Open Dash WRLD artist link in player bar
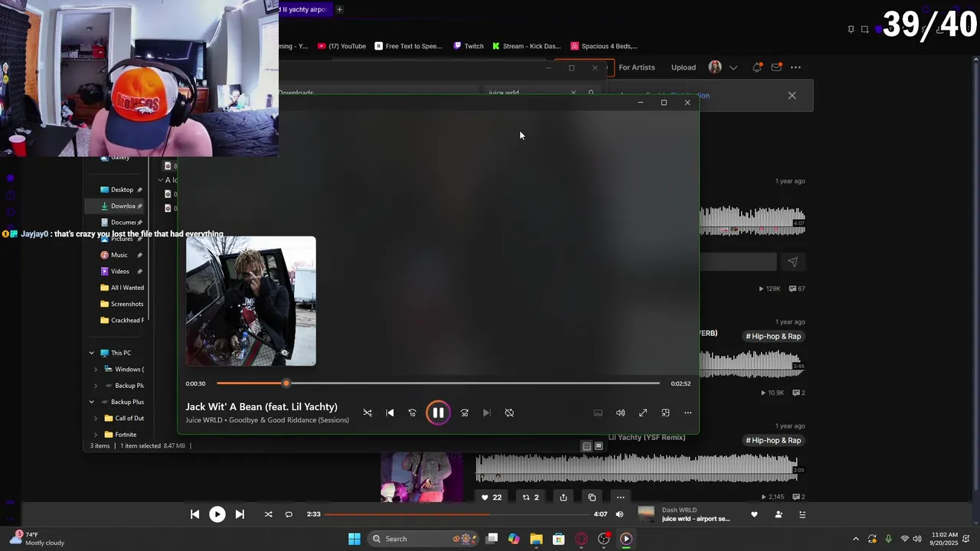The image size is (980, 551). tap(679, 510)
